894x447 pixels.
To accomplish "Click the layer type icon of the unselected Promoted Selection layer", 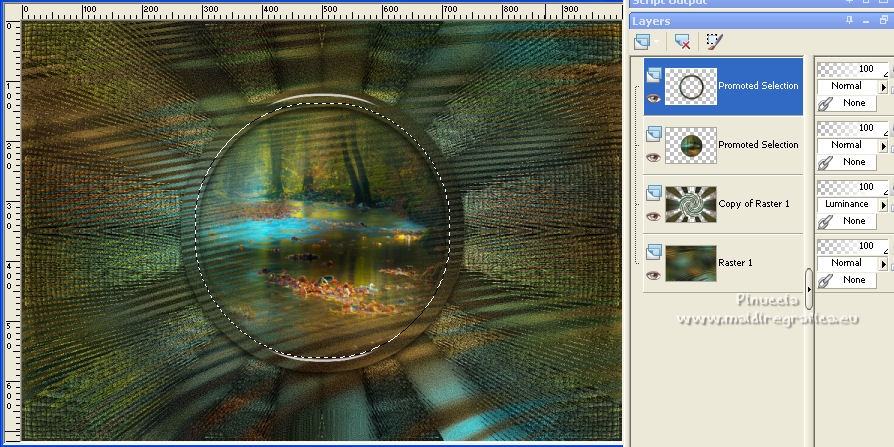I will tap(654, 134).
